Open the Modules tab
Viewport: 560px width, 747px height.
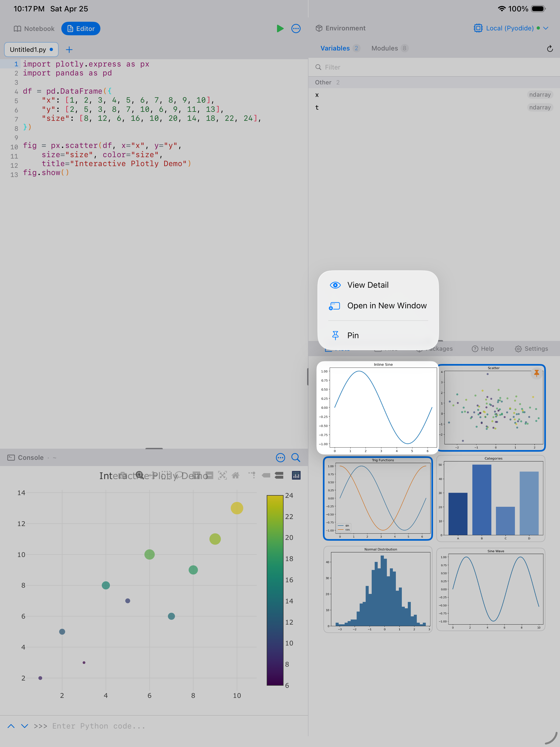click(390, 48)
